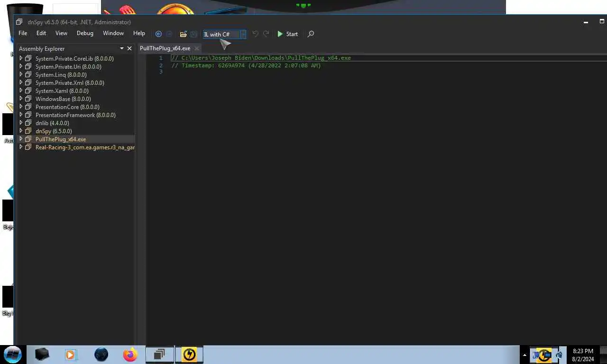Open the clock showing 8:23 PM

[x=583, y=355]
